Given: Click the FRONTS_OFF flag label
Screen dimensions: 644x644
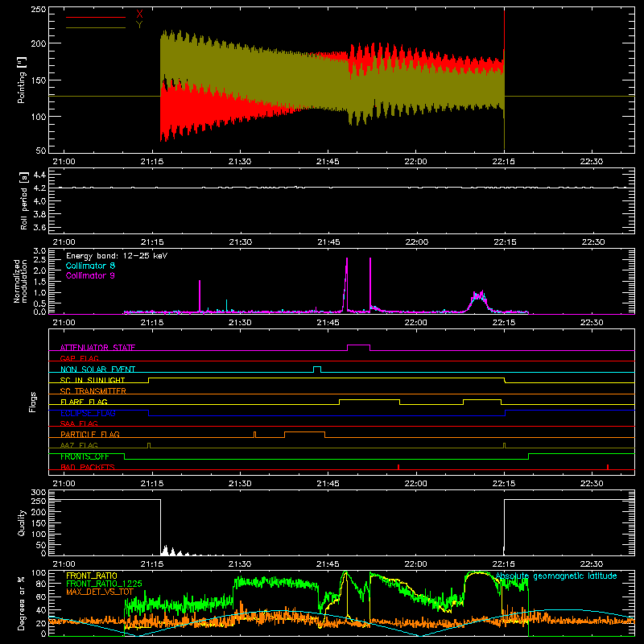Looking at the screenshot, I should (85, 456).
